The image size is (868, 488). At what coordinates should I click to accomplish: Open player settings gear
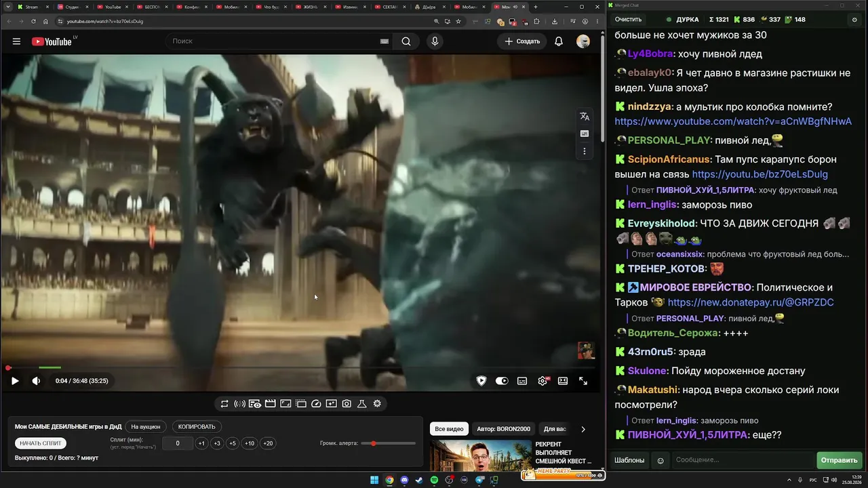point(542,381)
